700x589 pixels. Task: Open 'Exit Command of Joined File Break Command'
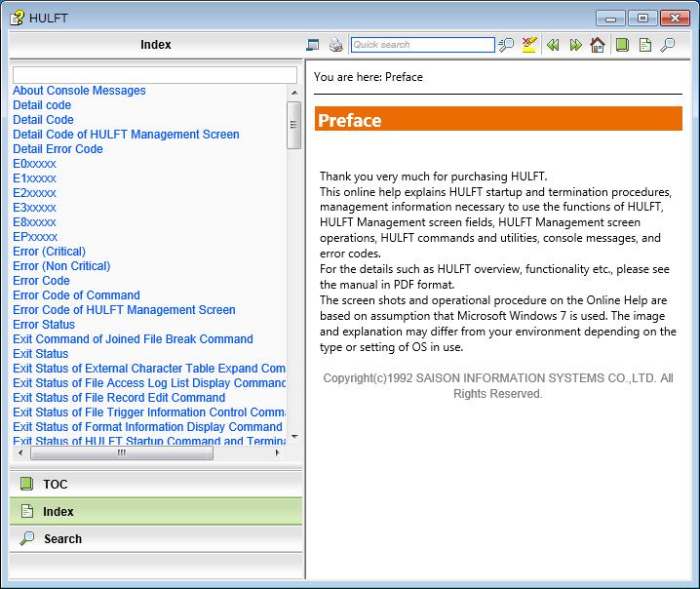(133, 339)
